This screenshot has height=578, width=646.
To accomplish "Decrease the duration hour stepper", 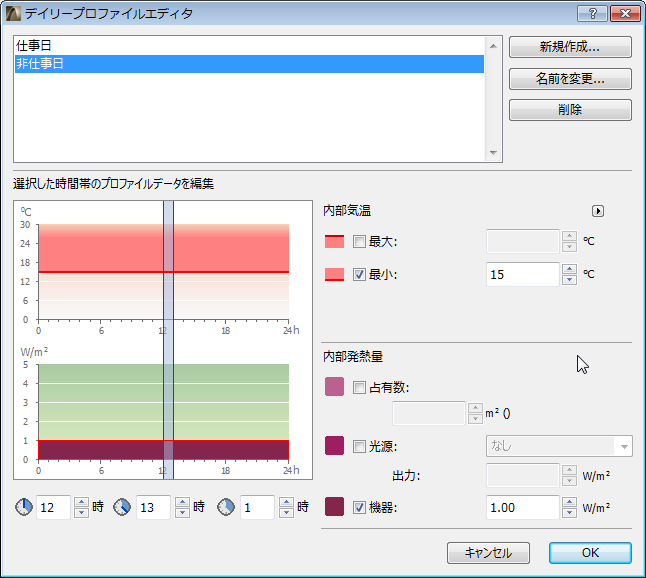I will click(286, 512).
